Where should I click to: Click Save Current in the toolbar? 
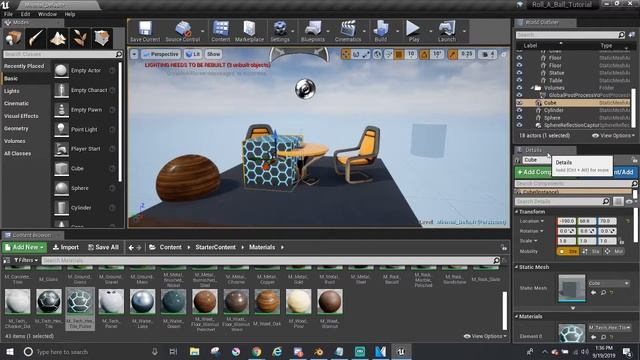coord(145,31)
